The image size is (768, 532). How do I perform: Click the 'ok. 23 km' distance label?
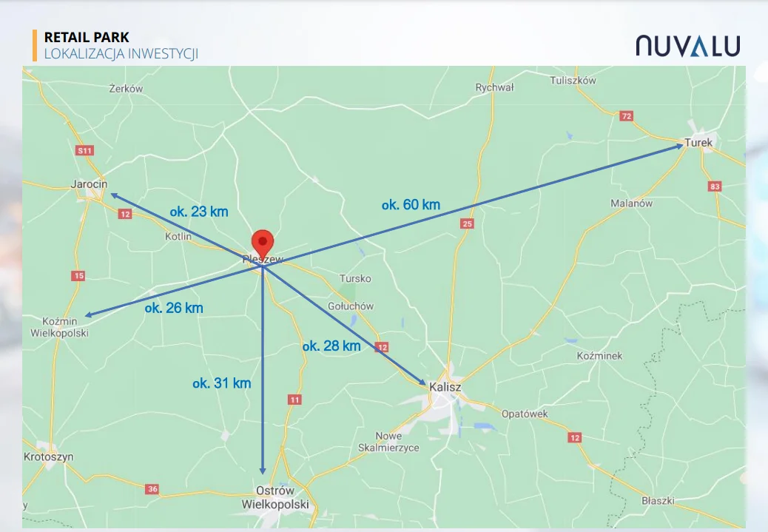[199, 212]
